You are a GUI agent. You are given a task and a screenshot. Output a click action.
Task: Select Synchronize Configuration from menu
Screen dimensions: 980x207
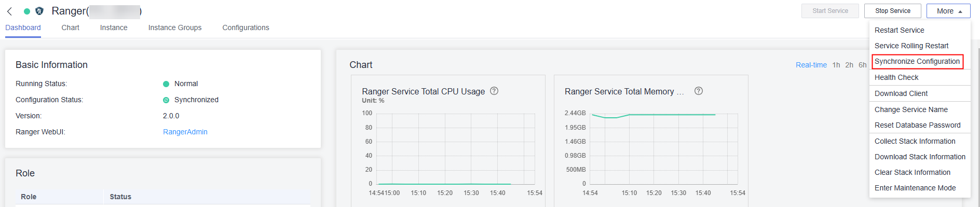pos(917,61)
